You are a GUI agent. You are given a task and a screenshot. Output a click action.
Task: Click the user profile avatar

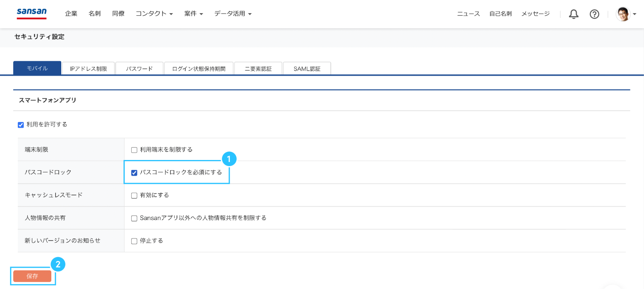point(623,14)
